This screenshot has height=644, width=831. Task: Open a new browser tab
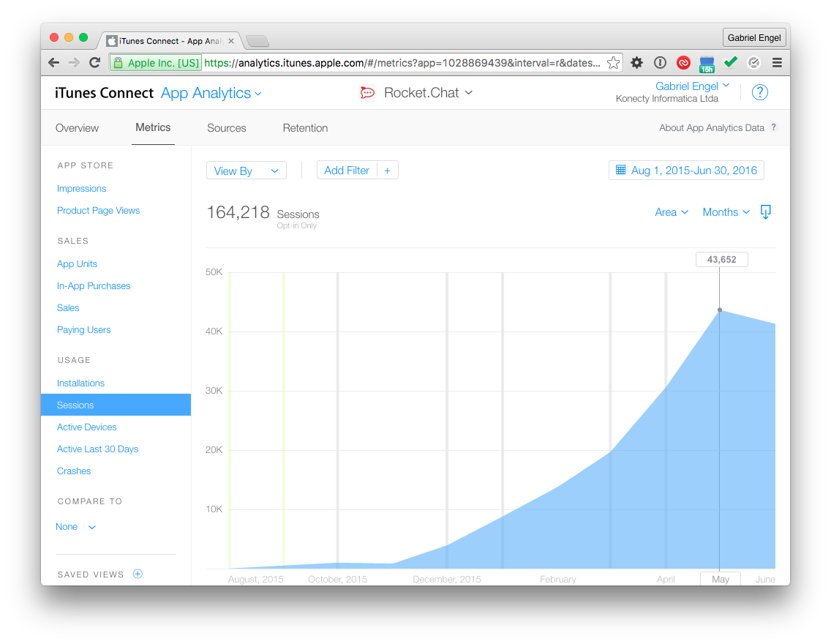point(257,41)
